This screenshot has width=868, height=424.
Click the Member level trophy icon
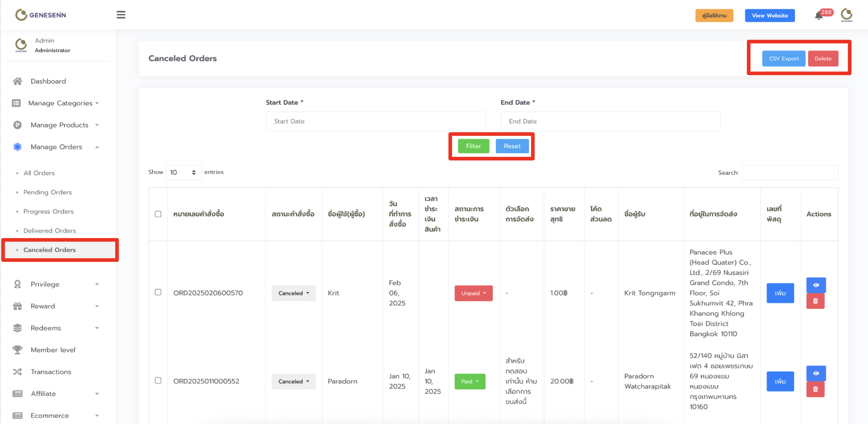tap(17, 350)
